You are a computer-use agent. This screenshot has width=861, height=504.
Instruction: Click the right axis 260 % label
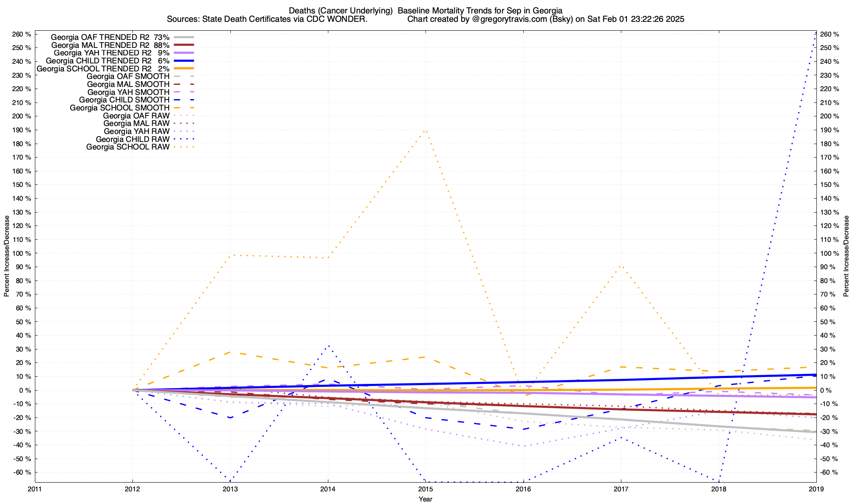pyautogui.click(x=829, y=34)
